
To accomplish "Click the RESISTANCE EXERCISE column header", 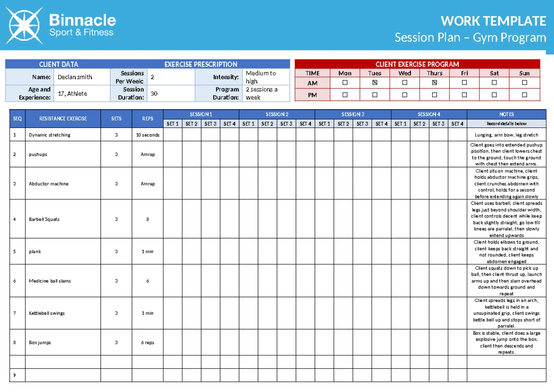I will 63,119.
